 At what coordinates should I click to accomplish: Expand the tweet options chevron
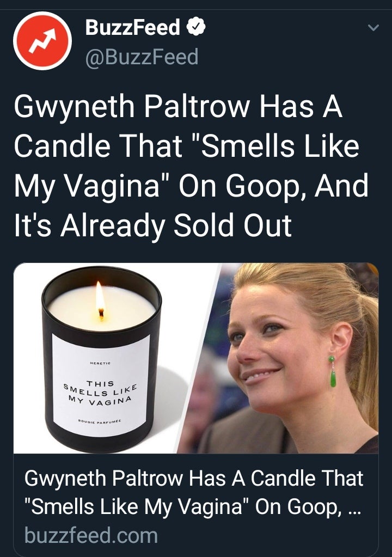click(x=373, y=27)
